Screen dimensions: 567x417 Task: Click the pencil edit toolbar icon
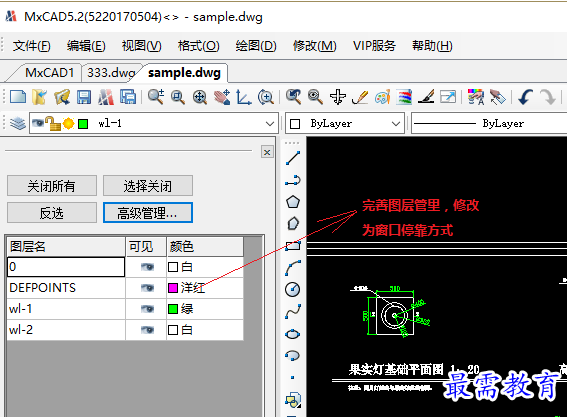tap(360, 97)
